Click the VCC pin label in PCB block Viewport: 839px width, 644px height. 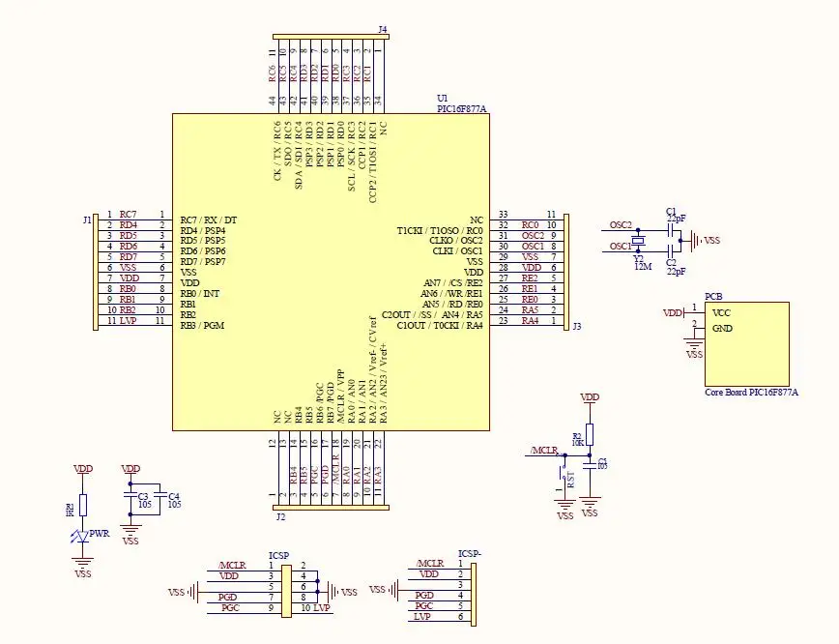(x=721, y=312)
